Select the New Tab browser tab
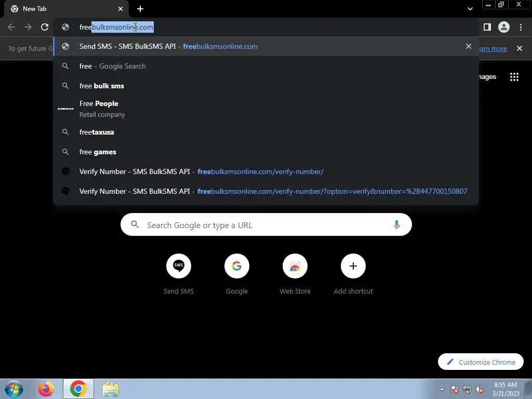Screen dimensions: 532x399 66,9
